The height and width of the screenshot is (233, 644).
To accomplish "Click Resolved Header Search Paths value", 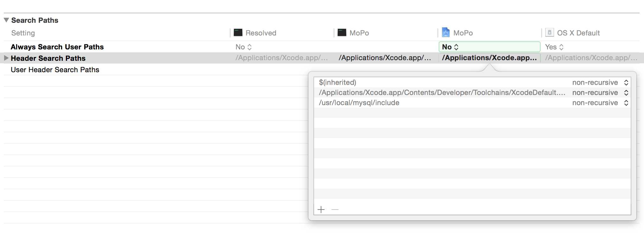I will [281, 58].
